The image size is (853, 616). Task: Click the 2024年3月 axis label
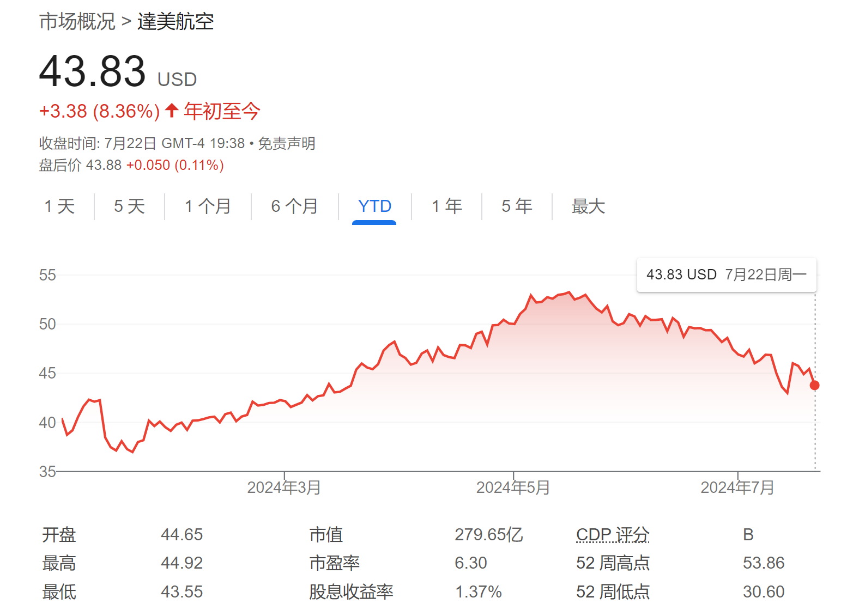pyautogui.click(x=284, y=487)
